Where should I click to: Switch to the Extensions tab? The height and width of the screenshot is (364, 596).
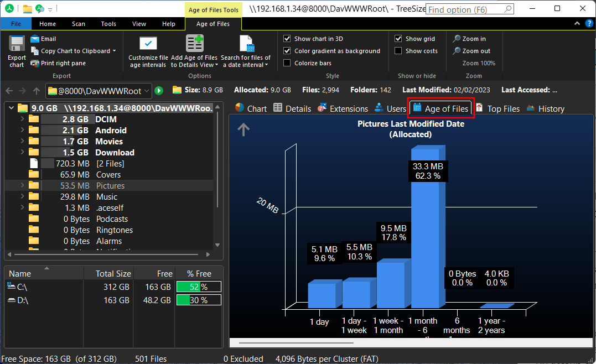pyautogui.click(x=343, y=109)
